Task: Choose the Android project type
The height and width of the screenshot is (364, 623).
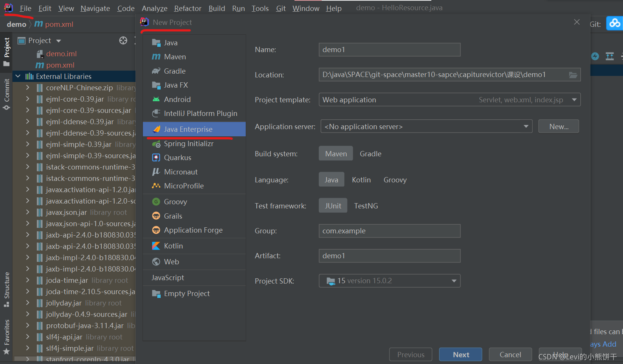Action: pyautogui.click(x=194, y=99)
